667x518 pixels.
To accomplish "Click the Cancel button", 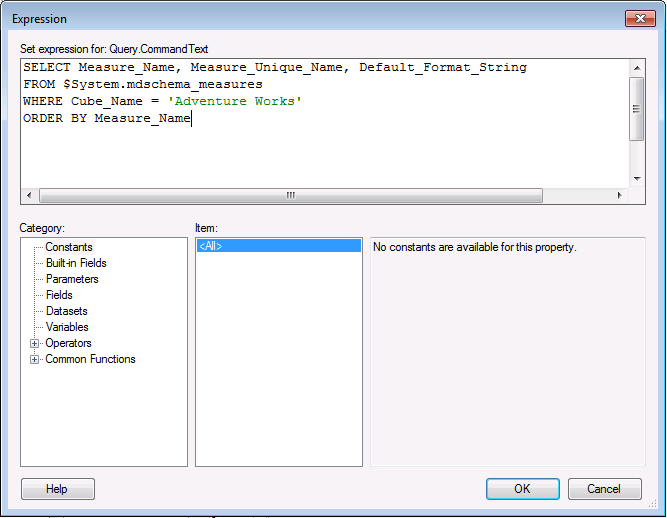I will (x=604, y=489).
